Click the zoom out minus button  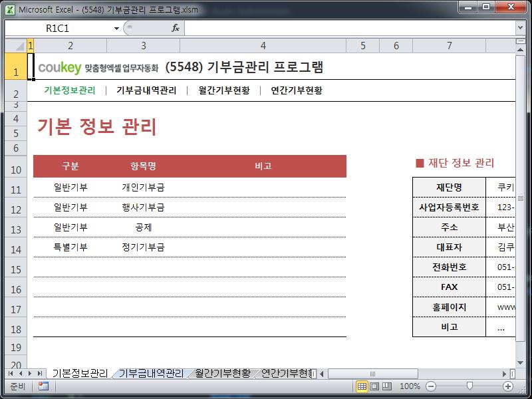click(431, 386)
